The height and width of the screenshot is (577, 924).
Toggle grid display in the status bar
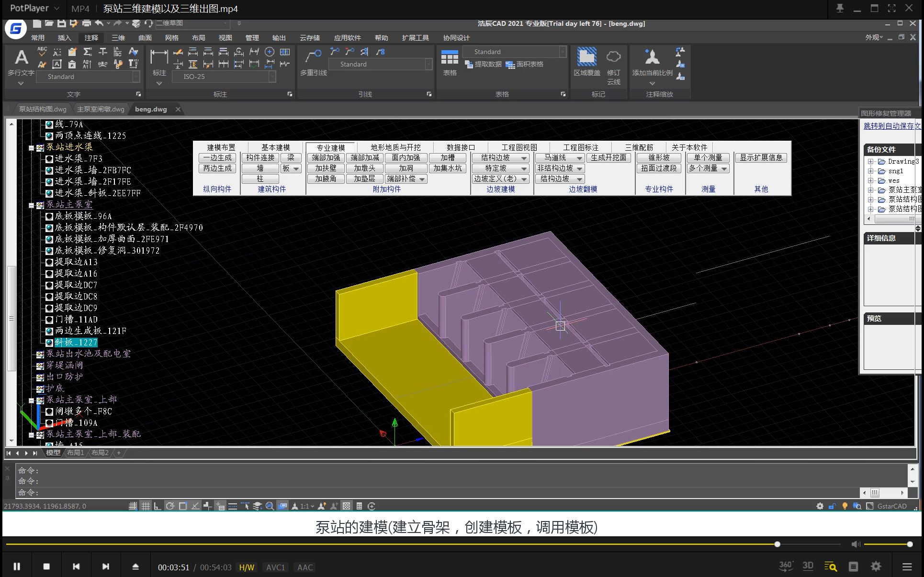click(146, 506)
